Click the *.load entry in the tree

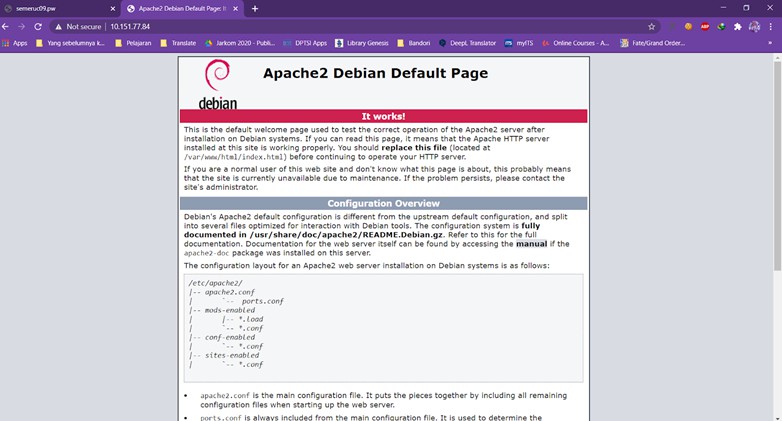tap(250, 319)
